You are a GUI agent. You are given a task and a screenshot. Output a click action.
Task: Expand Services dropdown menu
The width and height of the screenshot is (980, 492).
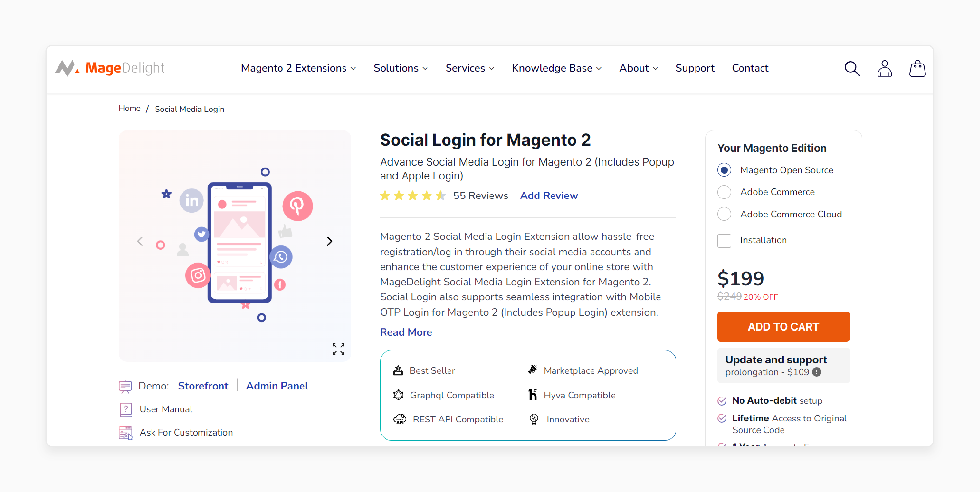pos(470,68)
